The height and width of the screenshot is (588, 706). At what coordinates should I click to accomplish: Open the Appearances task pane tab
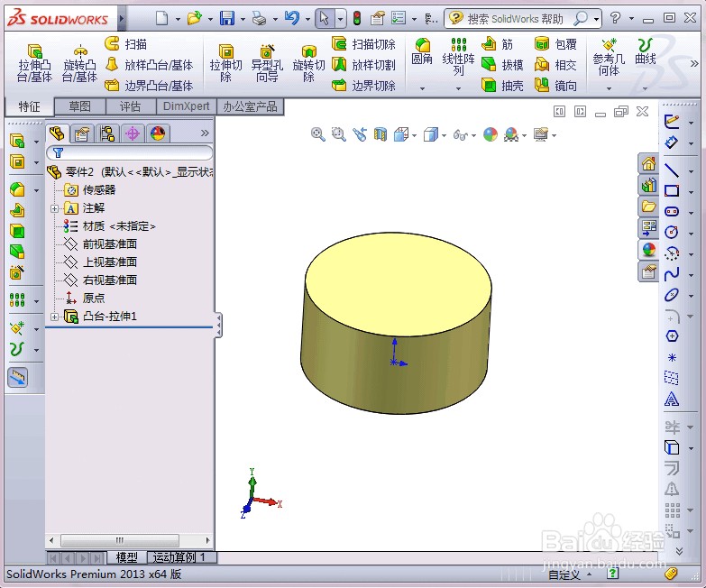pyautogui.click(x=648, y=250)
